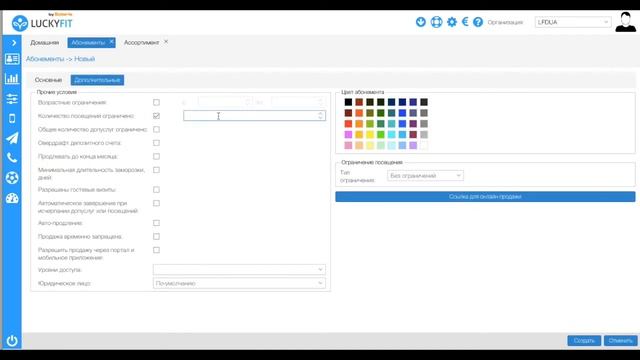This screenshot has height=360, width=640.
Task: Enable Разрешить продажу через портал checkbox
Action: point(156,250)
